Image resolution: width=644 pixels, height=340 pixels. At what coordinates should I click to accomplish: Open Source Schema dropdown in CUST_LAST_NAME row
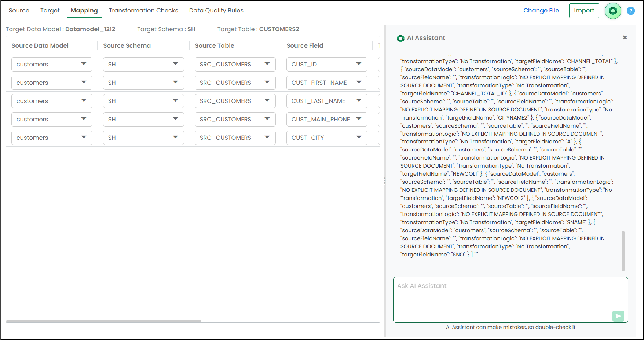(x=143, y=101)
